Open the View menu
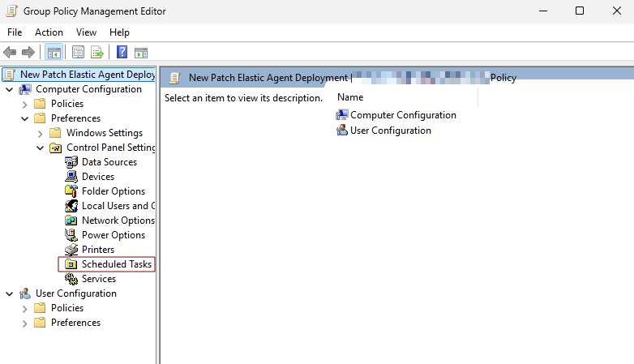 pos(86,32)
